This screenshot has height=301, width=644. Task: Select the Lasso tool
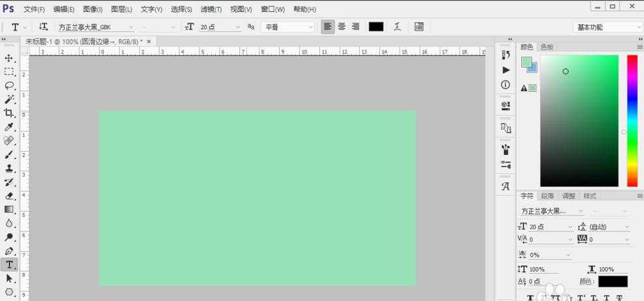click(8, 85)
